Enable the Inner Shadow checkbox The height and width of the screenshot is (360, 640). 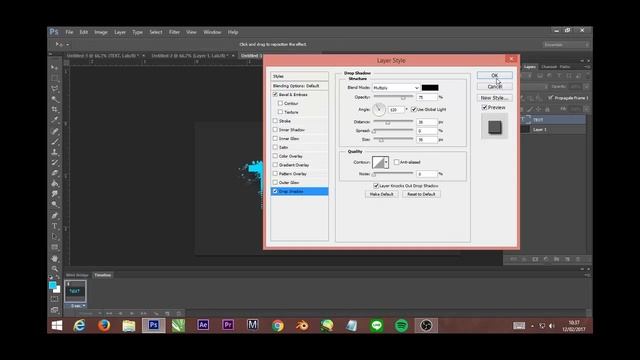pyautogui.click(x=275, y=130)
